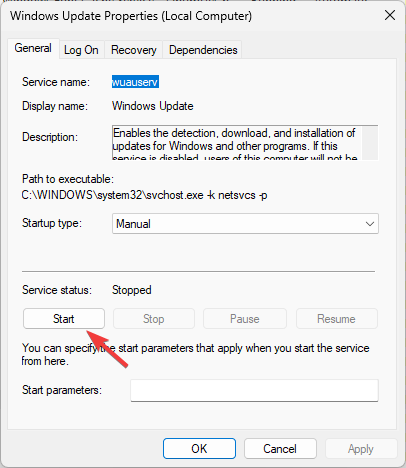Open the Recovery tab
Image resolution: width=406 pixels, height=468 pixels.
click(134, 50)
